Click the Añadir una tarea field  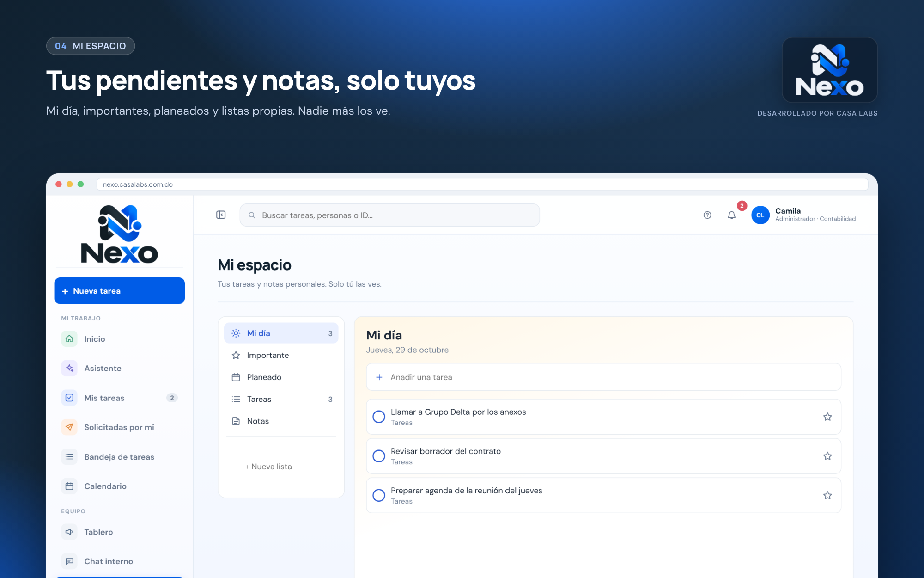(x=603, y=377)
